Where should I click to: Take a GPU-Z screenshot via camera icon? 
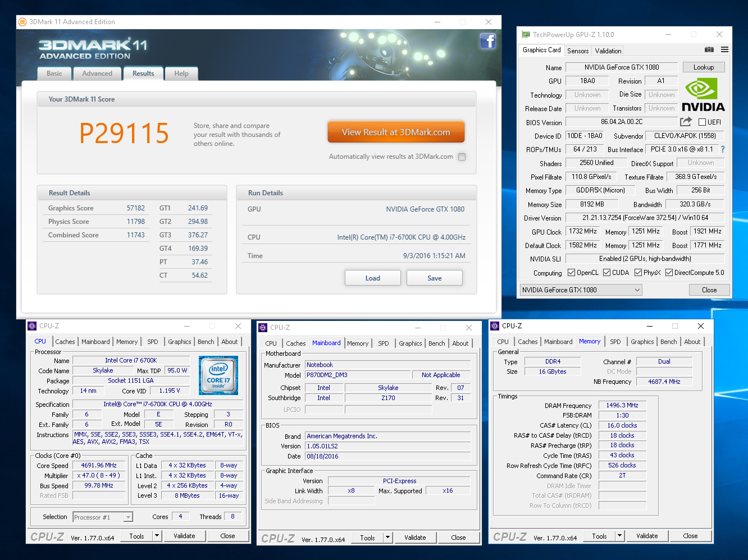pos(709,50)
